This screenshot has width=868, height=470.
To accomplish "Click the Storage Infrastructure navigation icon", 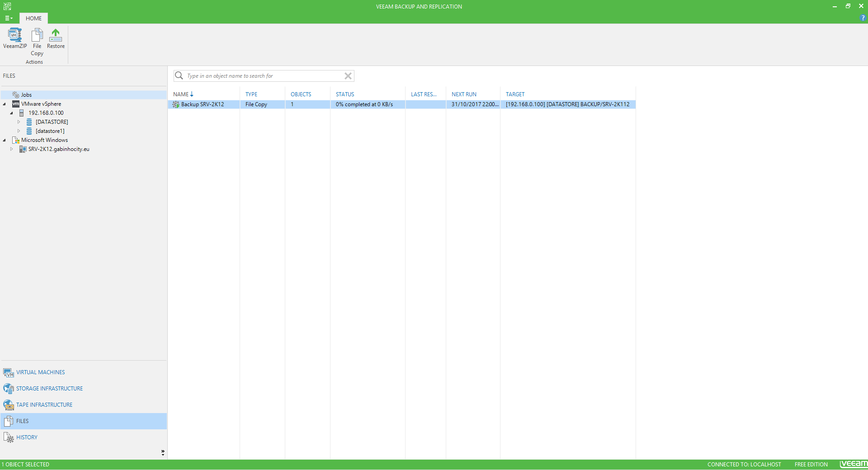I will point(8,389).
